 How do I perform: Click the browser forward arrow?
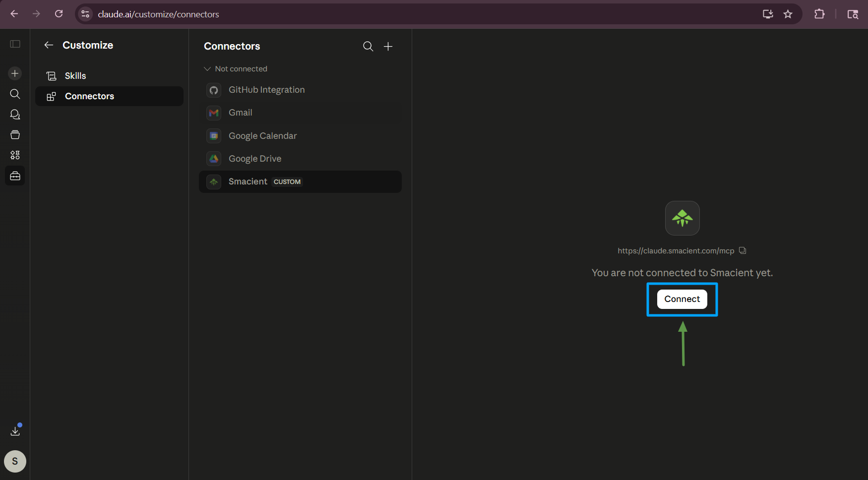(x=36, y=14)
